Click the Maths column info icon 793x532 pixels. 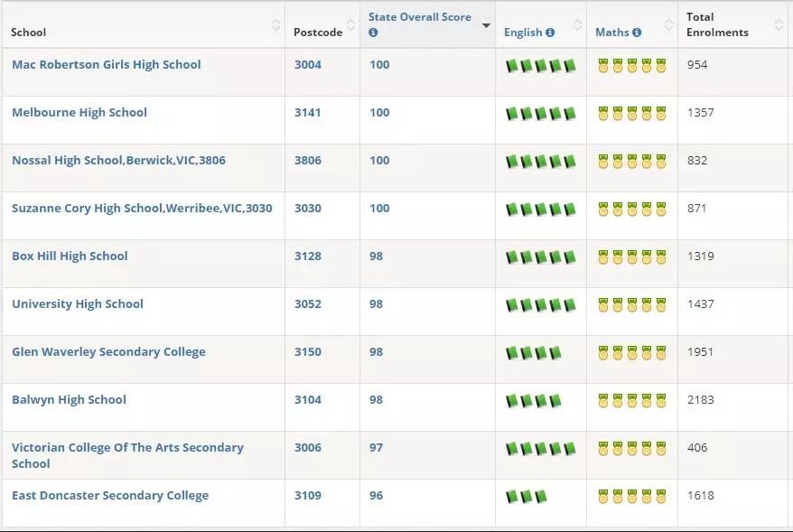tap(637, 33)
